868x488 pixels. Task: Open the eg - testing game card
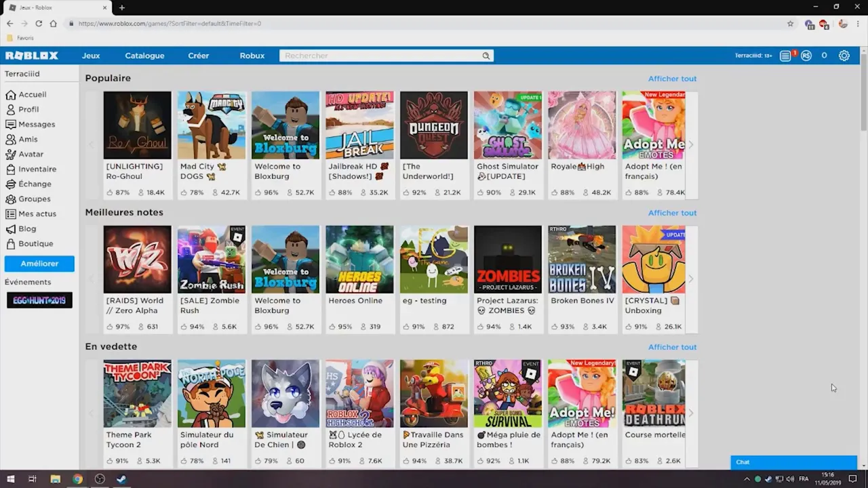click(x=434, y=279)
